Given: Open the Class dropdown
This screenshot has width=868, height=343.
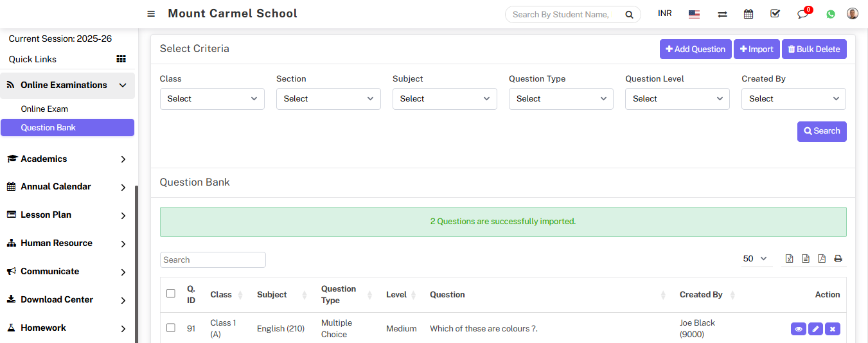Looking at the screenshot, I should 212,99.
